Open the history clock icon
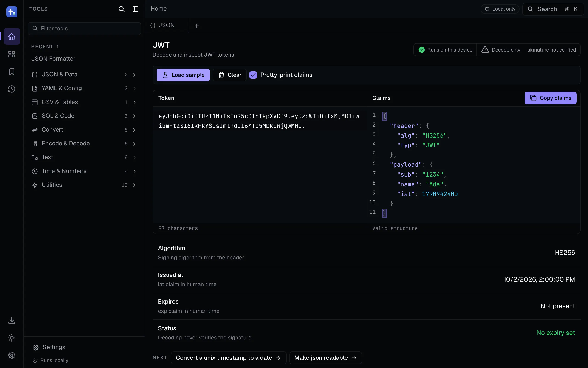588x368 pixels. (12, 89)
